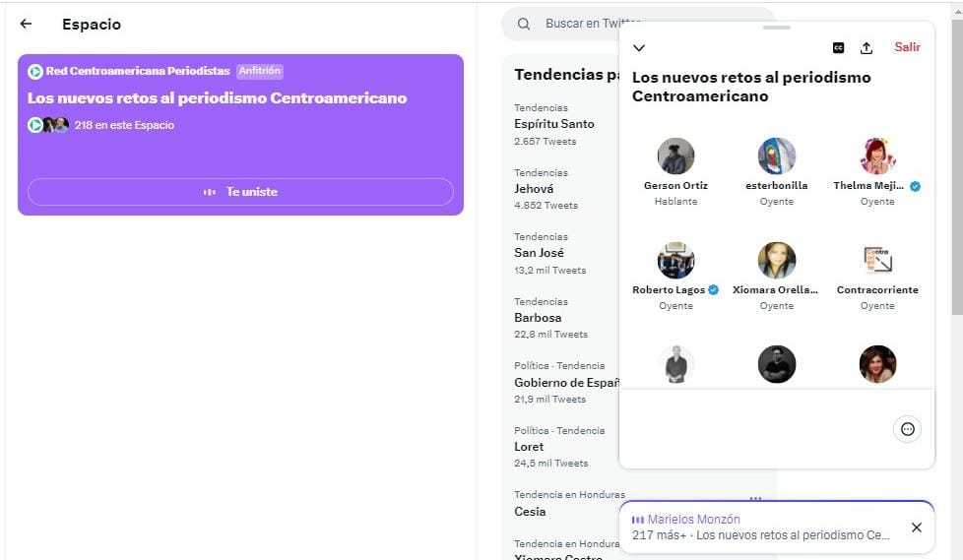Viewport: 963px width, 560px height.
Task: Click the search magnifier icon
Action: (523, 24)
